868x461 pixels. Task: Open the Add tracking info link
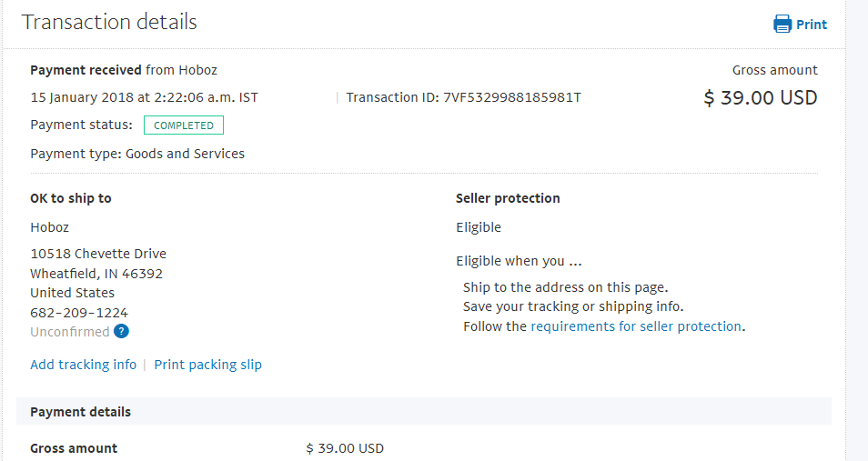point(83,365)
